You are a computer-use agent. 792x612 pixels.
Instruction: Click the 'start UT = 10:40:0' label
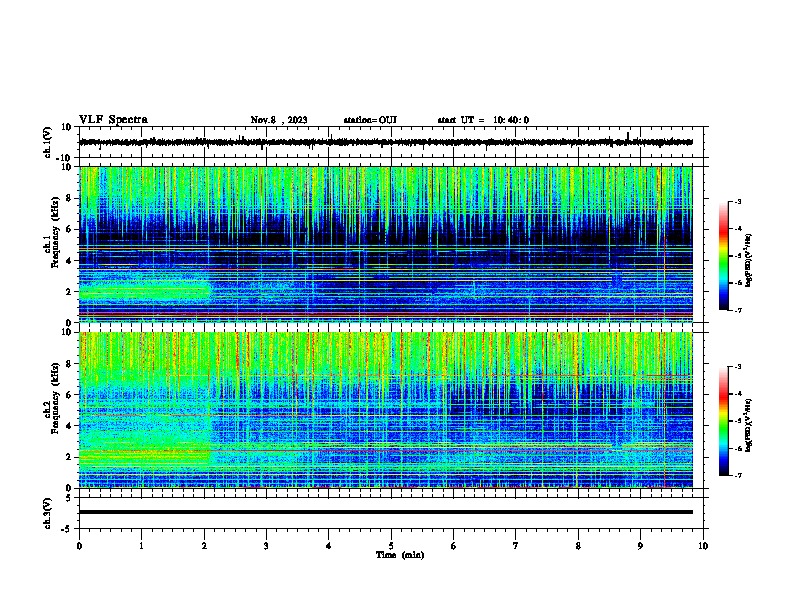pos(483,120)
